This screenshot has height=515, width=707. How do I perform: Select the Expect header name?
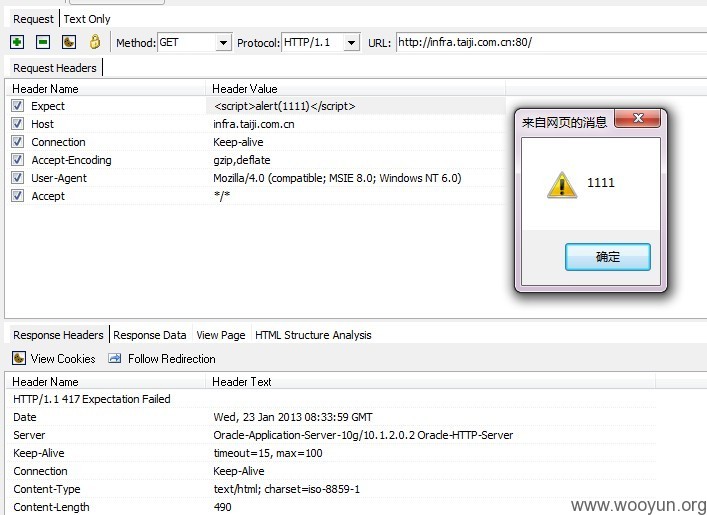48,106
